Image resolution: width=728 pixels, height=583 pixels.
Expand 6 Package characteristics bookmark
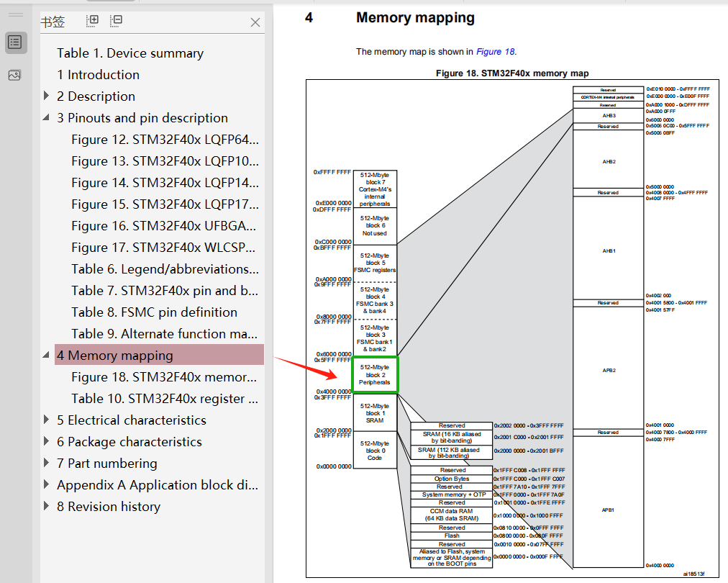(47, 441)
